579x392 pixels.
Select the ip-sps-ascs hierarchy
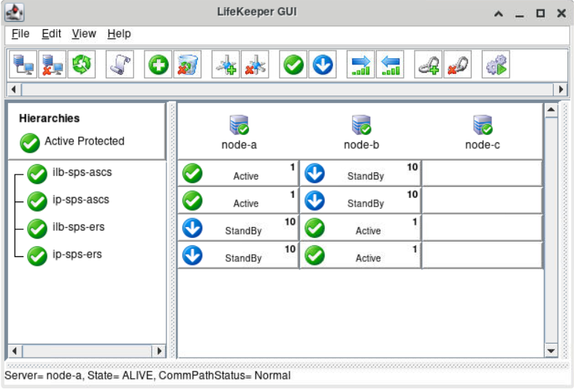click(80, 200)
